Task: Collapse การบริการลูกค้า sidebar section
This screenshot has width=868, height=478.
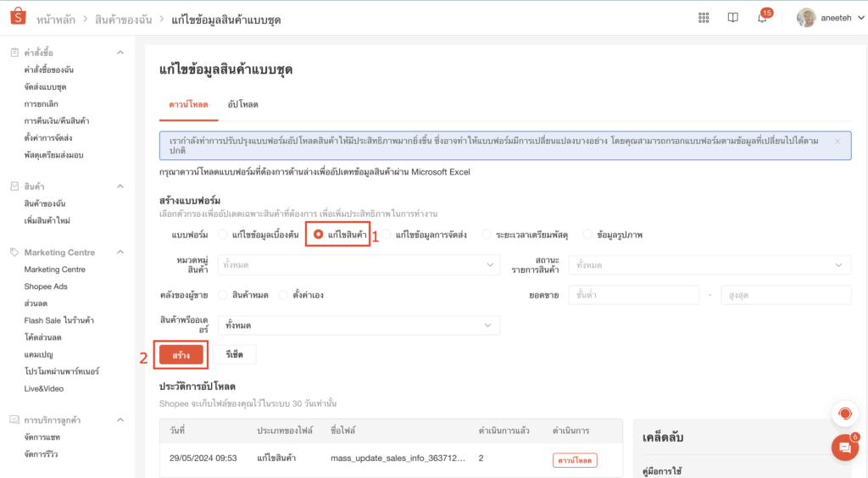Action: [120, 420]
